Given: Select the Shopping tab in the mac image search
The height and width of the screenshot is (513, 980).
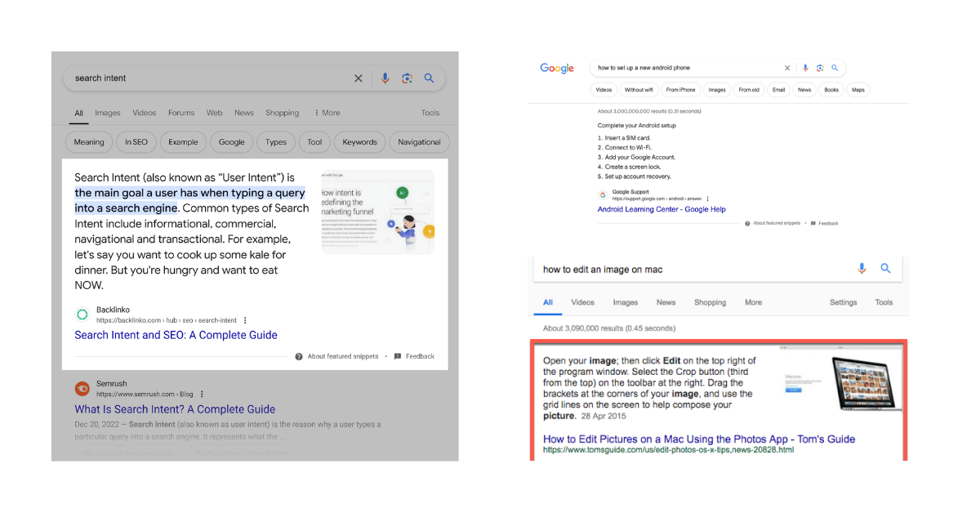Looking at the screenshot, I should (x=710, y=302).
